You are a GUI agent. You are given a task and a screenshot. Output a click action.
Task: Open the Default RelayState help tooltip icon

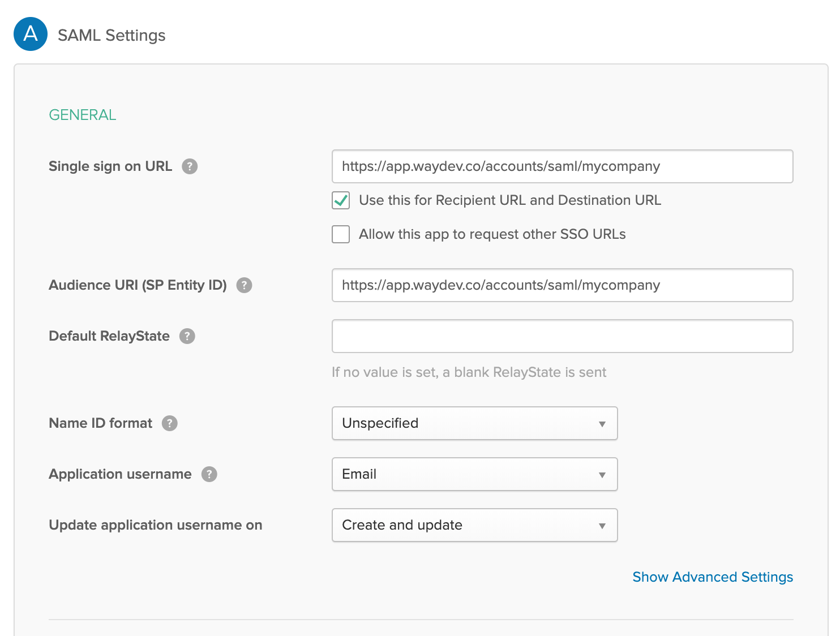click(x=187, y=336)
